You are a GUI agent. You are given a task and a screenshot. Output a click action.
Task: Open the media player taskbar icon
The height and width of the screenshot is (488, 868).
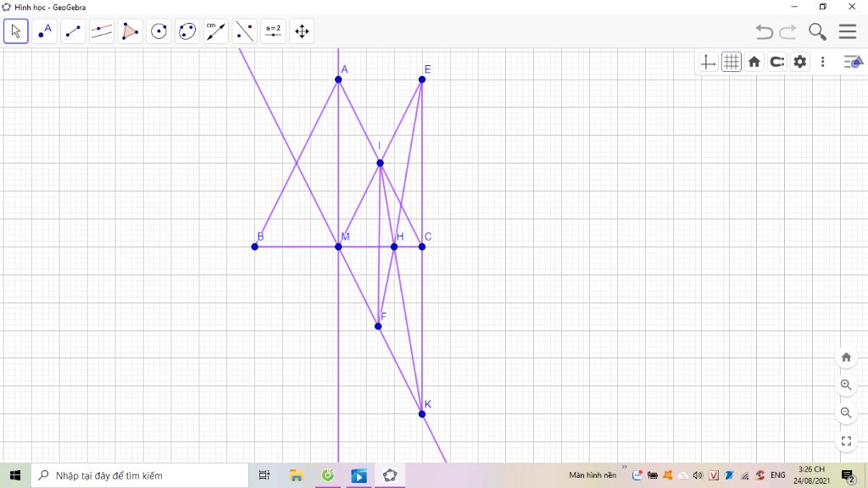tap(359, 475)
